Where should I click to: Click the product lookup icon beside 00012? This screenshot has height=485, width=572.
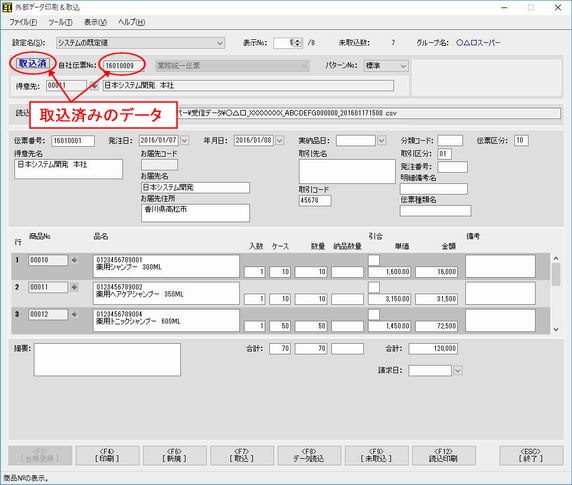74,314
